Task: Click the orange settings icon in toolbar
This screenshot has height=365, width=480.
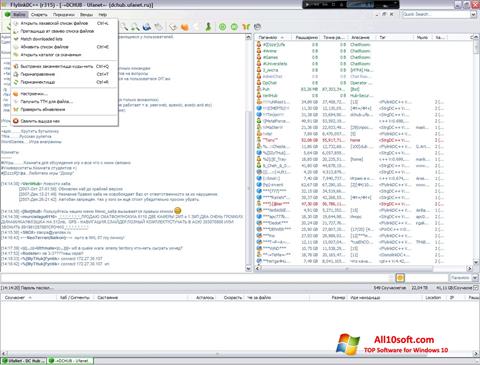Action: click(x=184, y=27)
